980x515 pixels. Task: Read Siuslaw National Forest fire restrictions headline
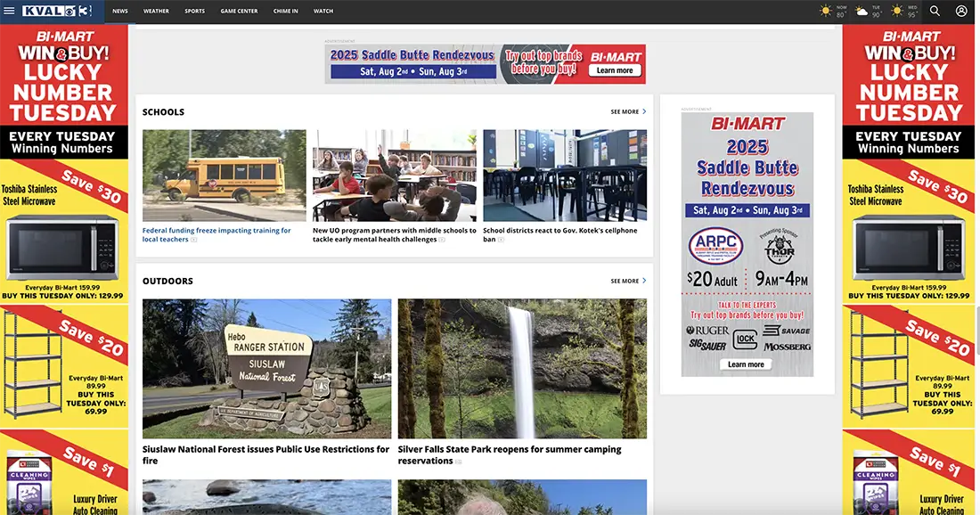pos(265,455)
